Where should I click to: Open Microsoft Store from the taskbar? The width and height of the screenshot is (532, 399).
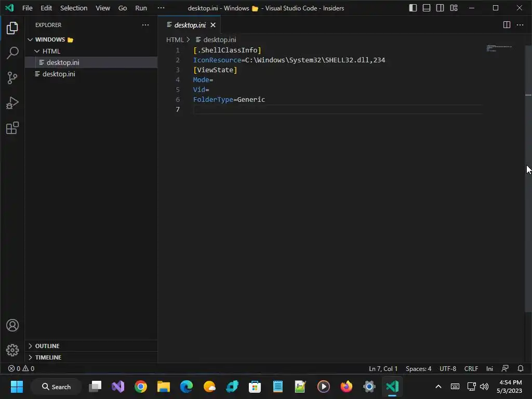pos(255,387)
